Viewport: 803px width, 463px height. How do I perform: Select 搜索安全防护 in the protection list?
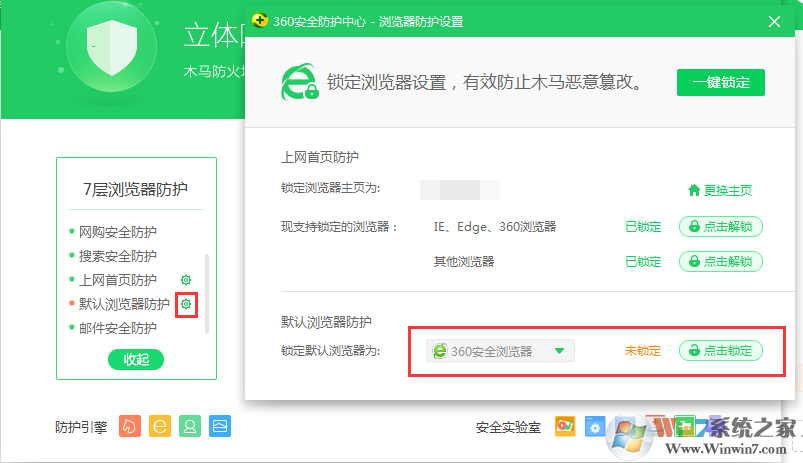(118, 256)
